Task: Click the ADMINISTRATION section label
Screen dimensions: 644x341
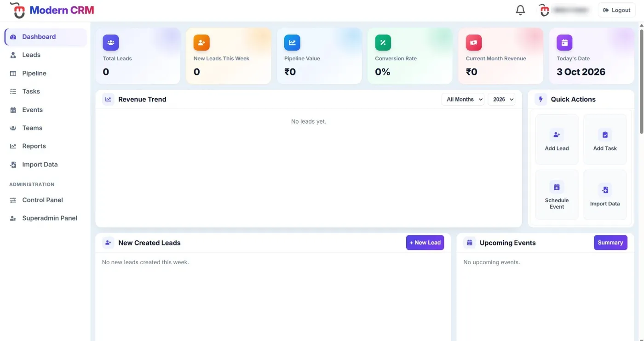Action: pyautogui.click(x=32, y=184)
